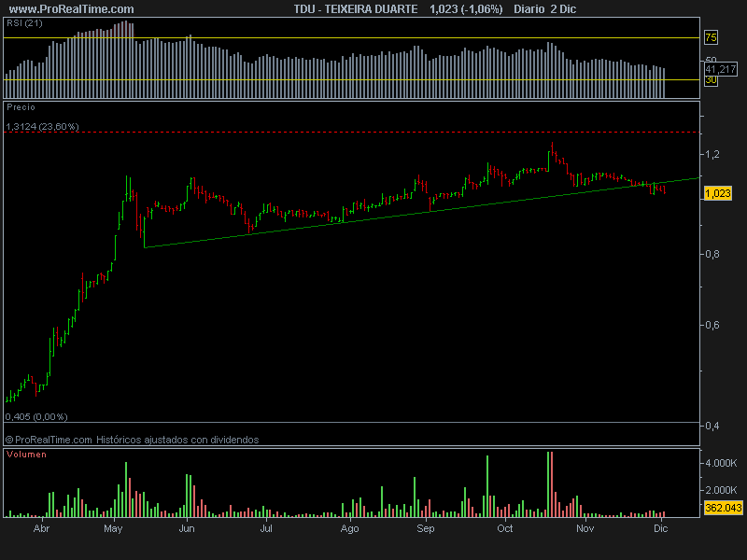Image resolution: width=747 pixels, height=560 pixels.
Task: Click the Oct label on the time axis
Action: pyautogui.click(x=504, y=528)
